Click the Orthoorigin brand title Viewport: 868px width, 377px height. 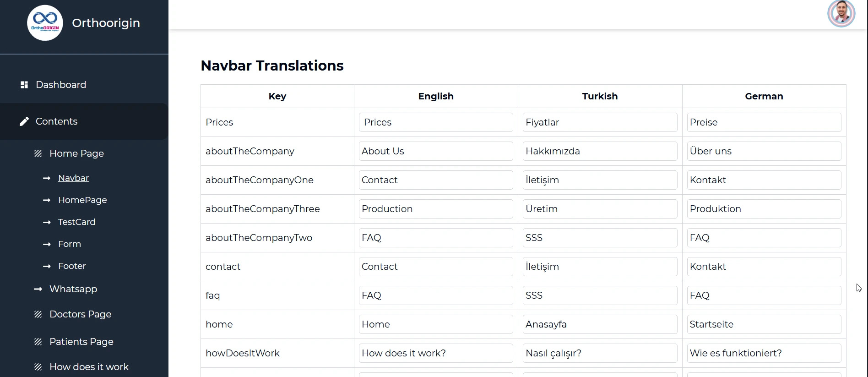pos(106,23)
